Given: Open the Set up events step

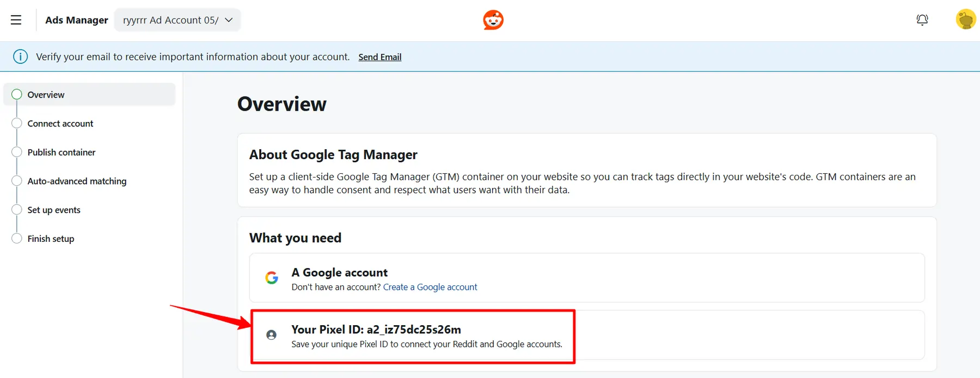Looking at the screenshot, I should pos(54,210).
